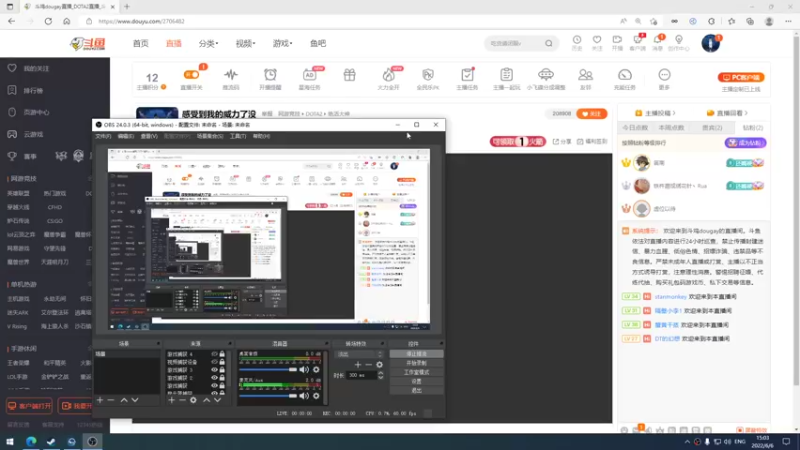Open the scene transition type dropdown
The image size is (800, 450).
(359, 354)
